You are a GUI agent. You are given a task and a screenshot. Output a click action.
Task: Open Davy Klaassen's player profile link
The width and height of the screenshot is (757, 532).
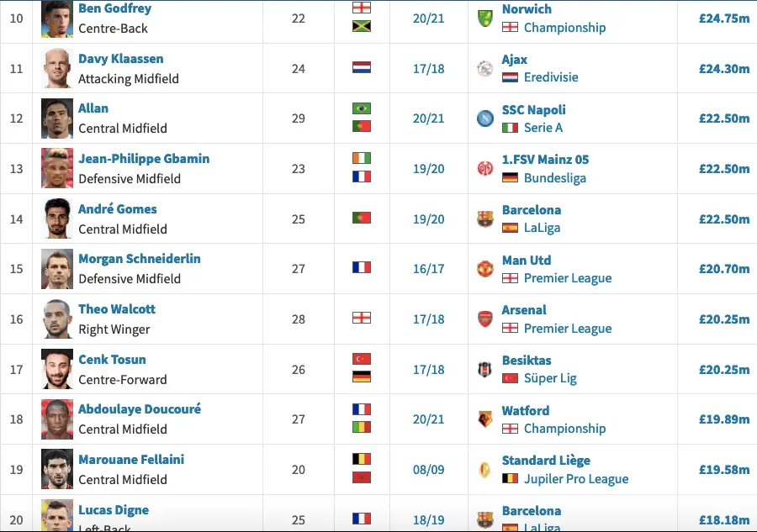pos(121,59)
